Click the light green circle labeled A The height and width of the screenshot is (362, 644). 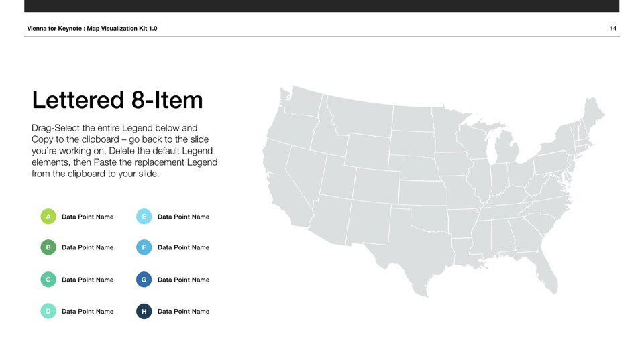point(48,217)
